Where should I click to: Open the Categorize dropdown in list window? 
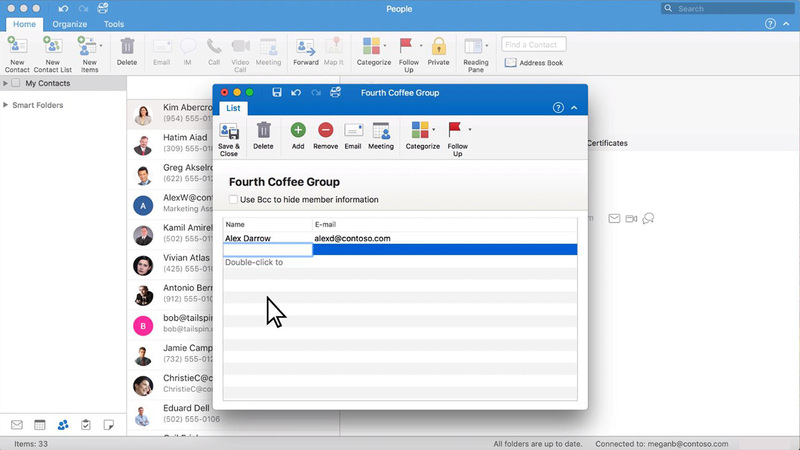pos(433,130)
